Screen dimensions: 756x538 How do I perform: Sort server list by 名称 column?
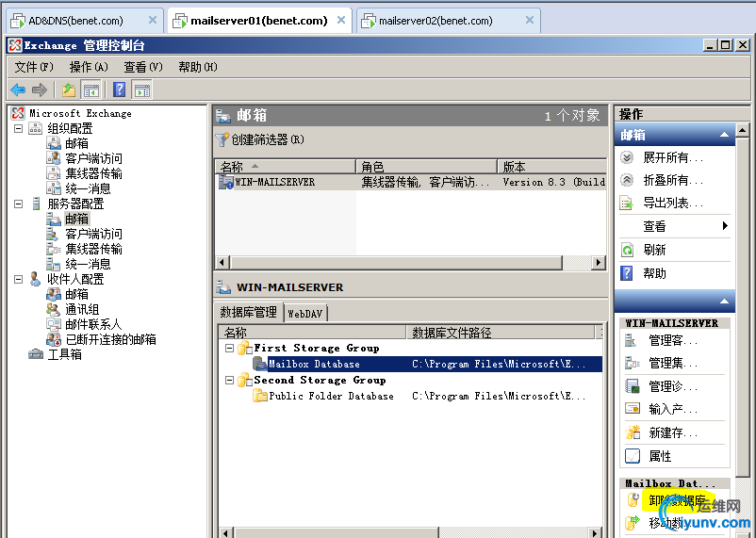[285, 167]
